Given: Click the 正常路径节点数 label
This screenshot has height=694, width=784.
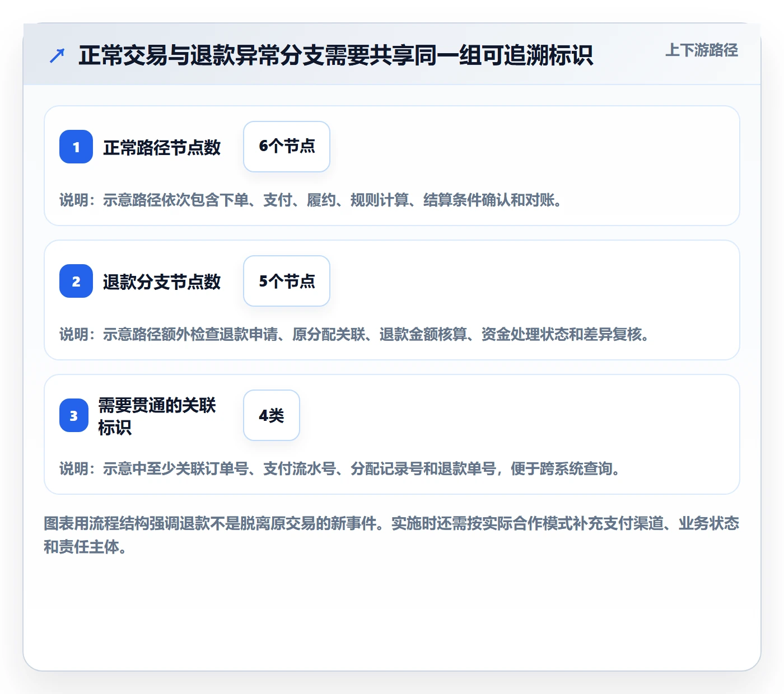Looking at the screenshot, I should click(x=162, y=147).
